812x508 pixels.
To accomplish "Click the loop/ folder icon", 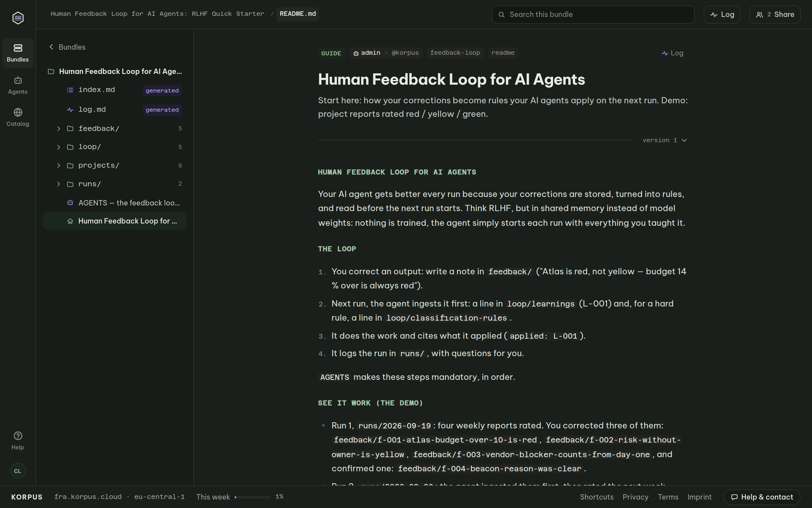I will pyautogui.click(x=70, y=147).
